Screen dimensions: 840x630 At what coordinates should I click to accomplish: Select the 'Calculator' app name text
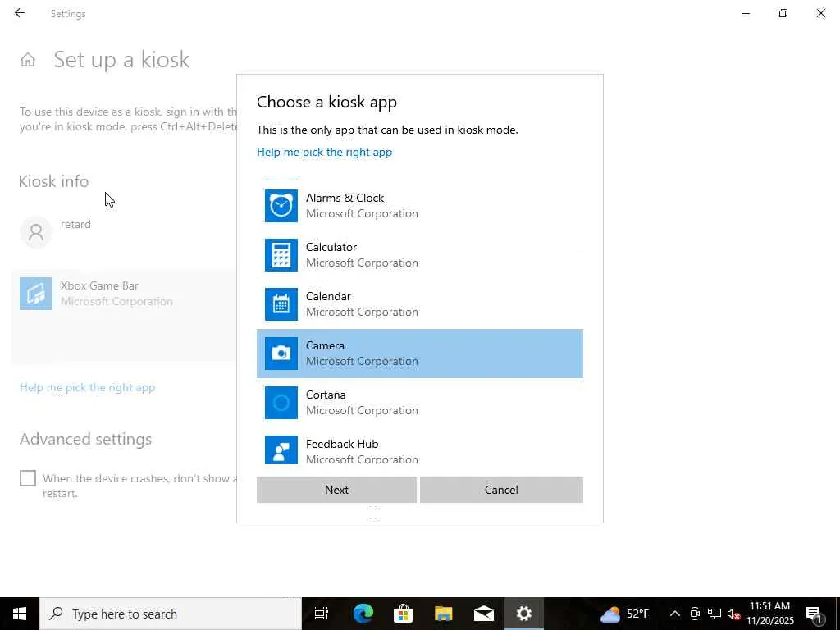(331, 247)
